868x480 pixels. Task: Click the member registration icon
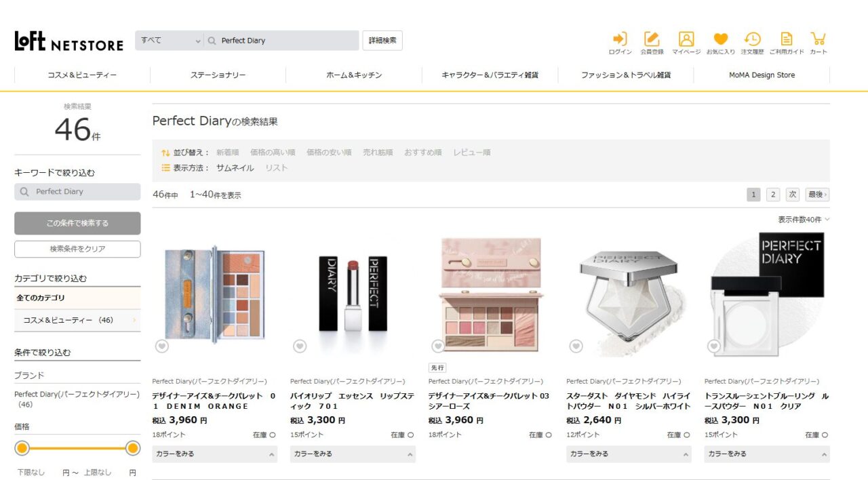coord(652,39)
